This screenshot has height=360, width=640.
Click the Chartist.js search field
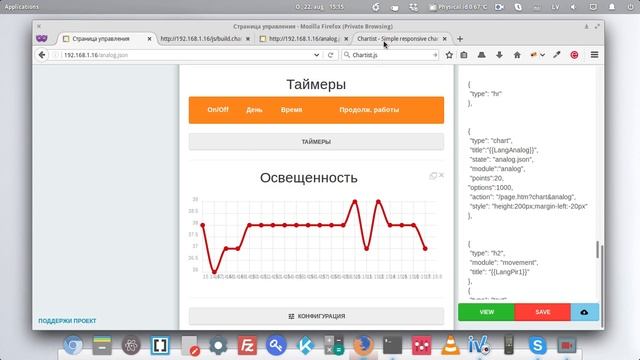390,55
